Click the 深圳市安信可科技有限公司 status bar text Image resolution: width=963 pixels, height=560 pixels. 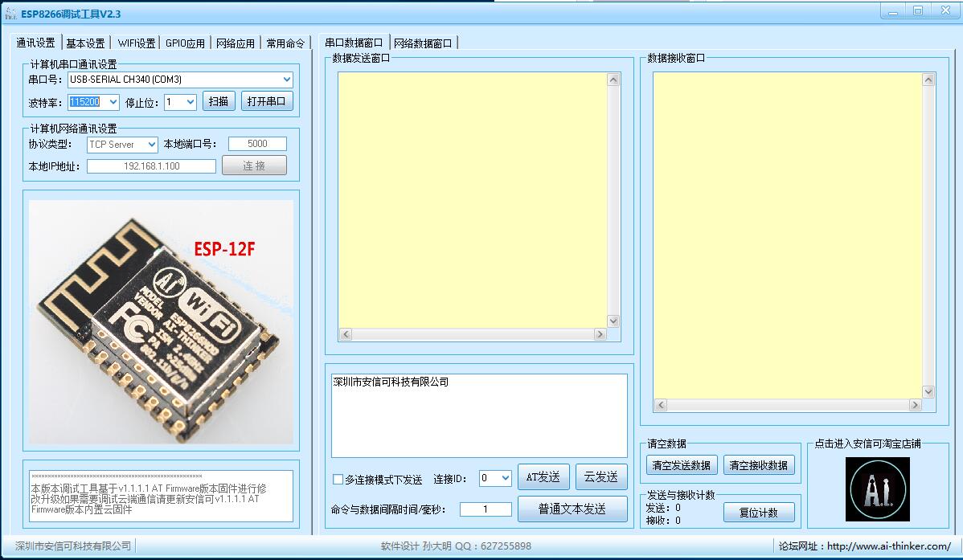(x=73, y=546)
